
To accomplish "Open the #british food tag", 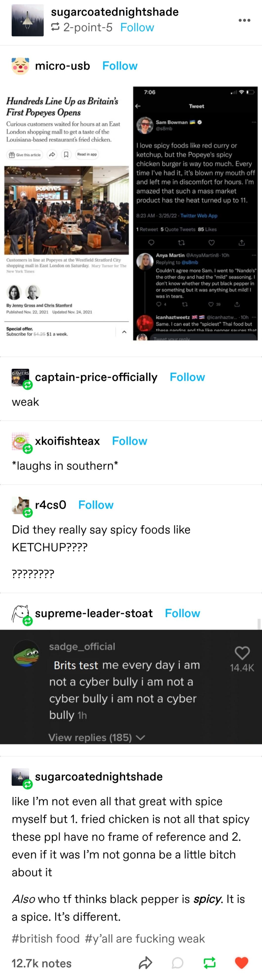I will tap(46, 938).
